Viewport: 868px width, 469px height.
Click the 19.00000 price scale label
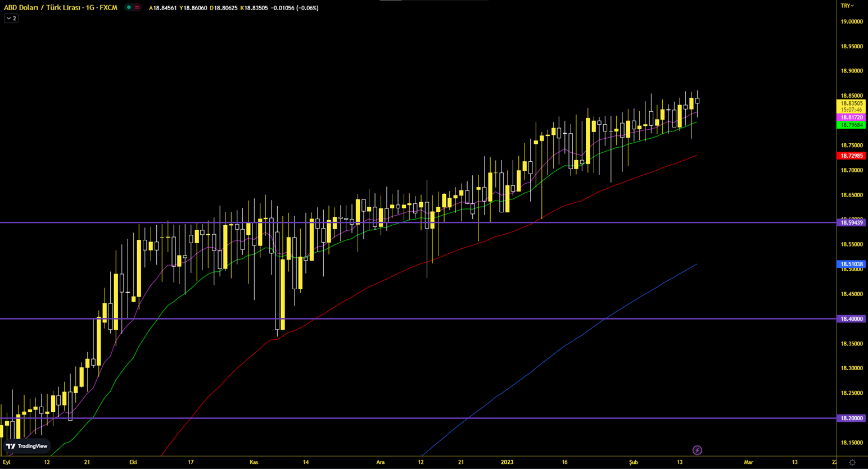851,22
